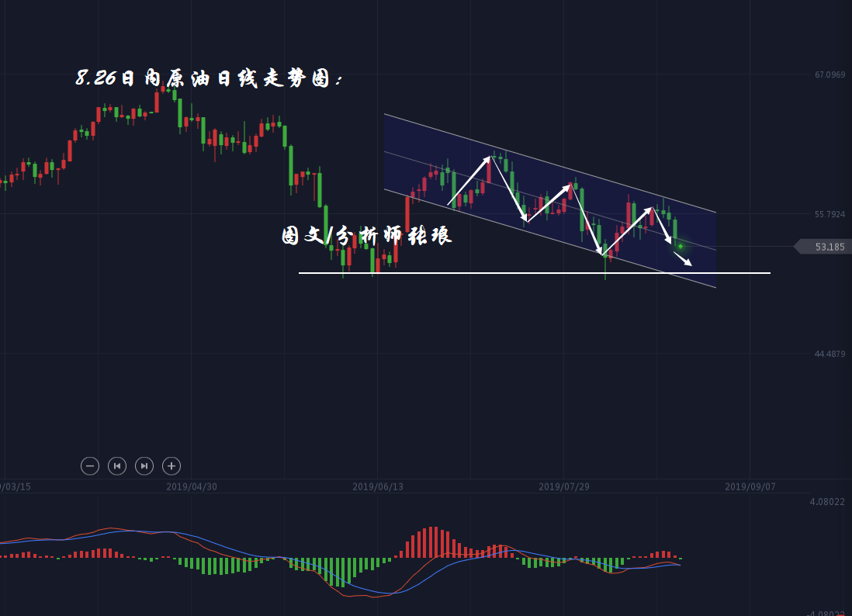Image resolution: width=852 pixels, height=616 pixels.
Task: Zoom in the chart with the plus icon
Action: tap(171, 466)
